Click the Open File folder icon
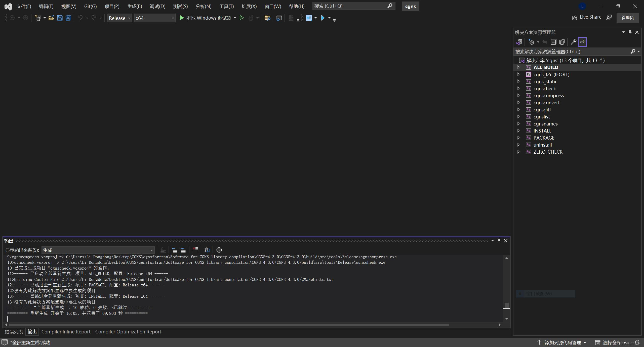This screenshot has width=644, height=347. (51, 18)
